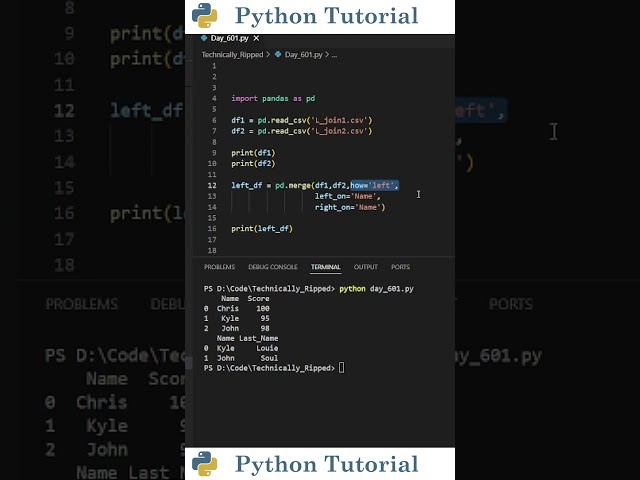The width and height of the screenshot is (640, 480).
Task: Click the bottom Python logo in the banner
Action: coord(204,464)
